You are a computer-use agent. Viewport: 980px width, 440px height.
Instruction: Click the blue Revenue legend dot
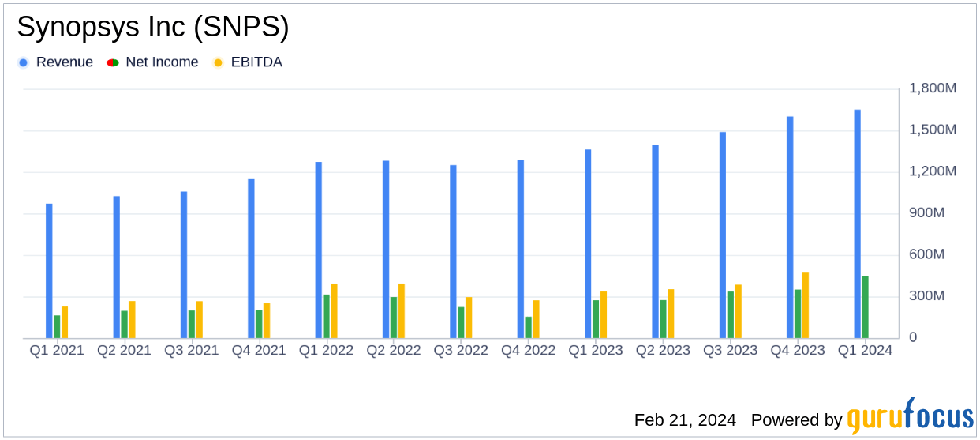pyautogui.click(x=23, y=62)
